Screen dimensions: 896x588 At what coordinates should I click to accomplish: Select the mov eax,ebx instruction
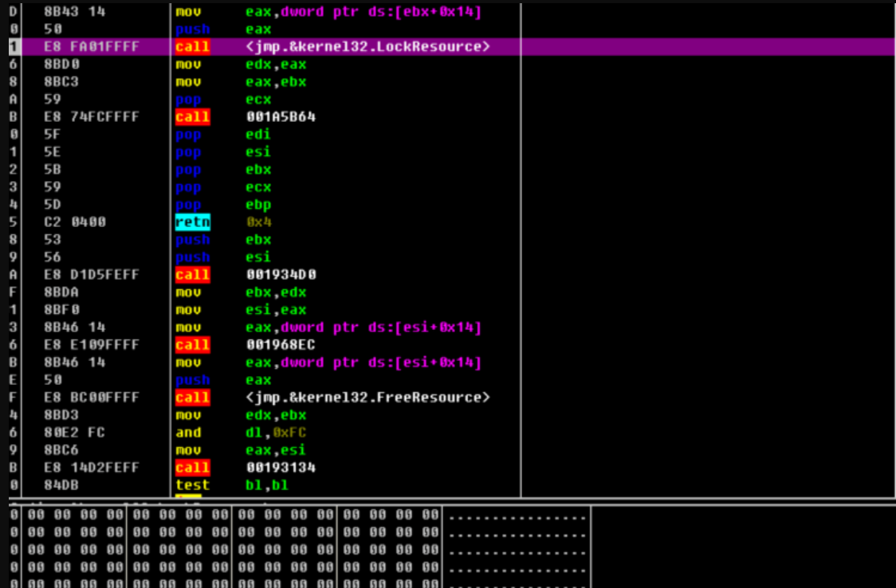[x=241, y=82]
